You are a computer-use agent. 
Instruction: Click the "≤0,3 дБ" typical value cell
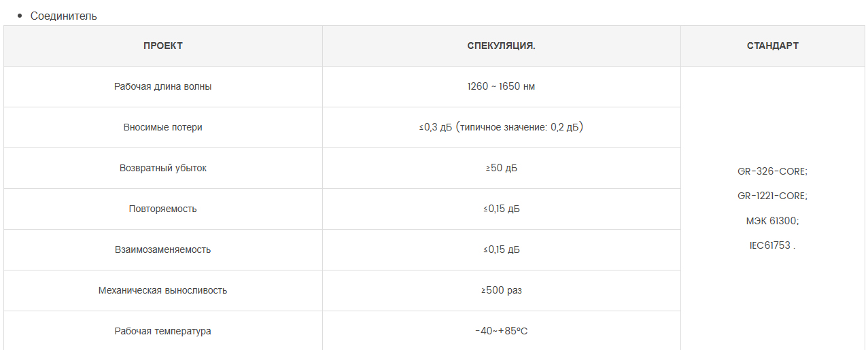tap(502, 127)
